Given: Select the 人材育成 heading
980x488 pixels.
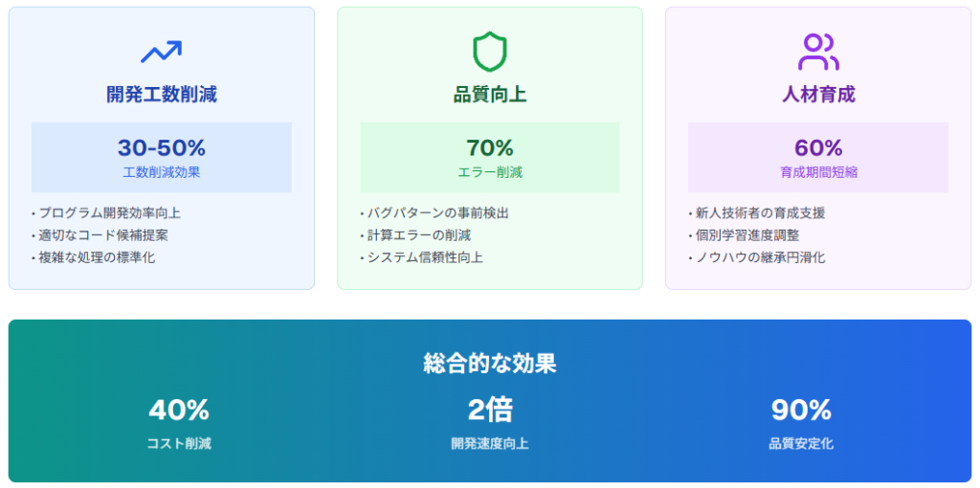Looking at the screenshot, I should click(x=818, y=95).
